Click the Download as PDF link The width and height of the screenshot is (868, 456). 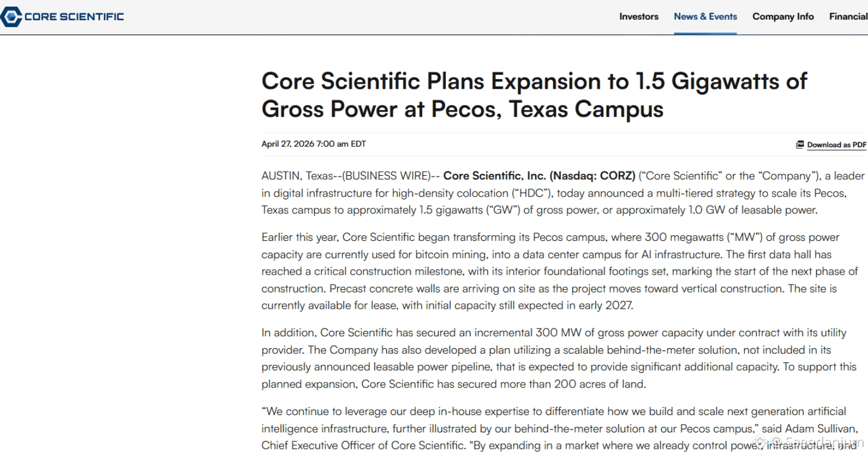(837, 145)
